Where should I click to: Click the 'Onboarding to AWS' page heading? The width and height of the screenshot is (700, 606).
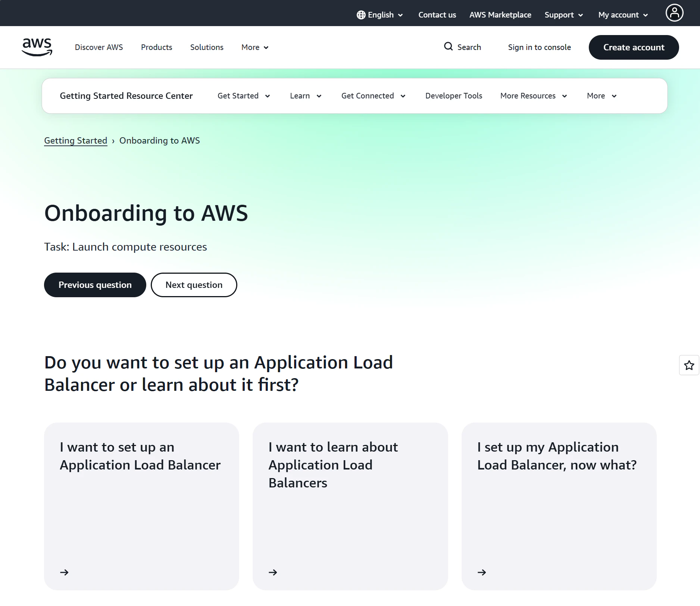coord(146,213)
